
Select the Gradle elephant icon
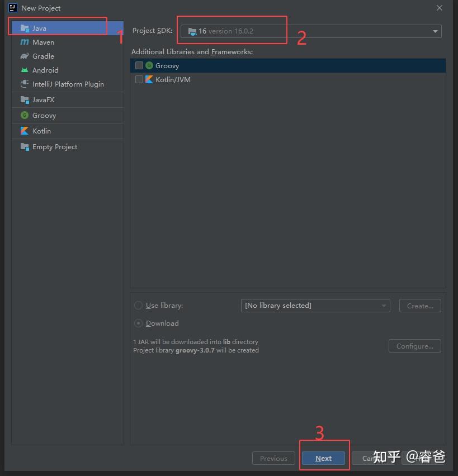point(25,56)
